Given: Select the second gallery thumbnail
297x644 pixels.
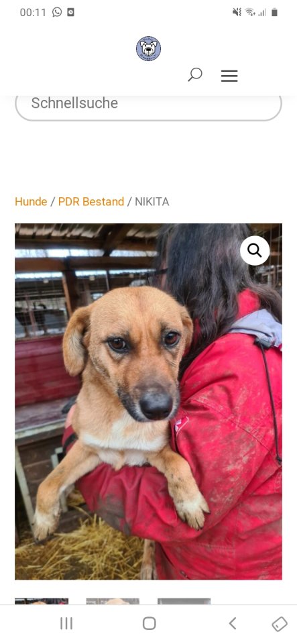Looking at the screenshot, I should (x=113, y=601).
